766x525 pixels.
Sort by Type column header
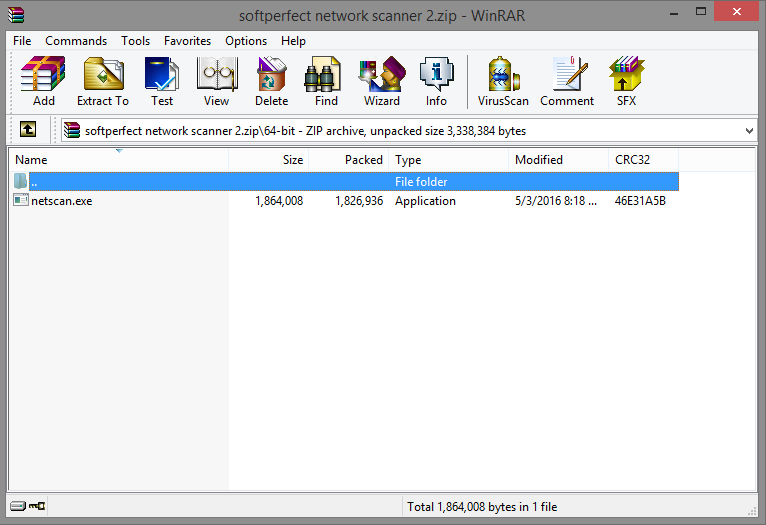(x=448, y=160)
